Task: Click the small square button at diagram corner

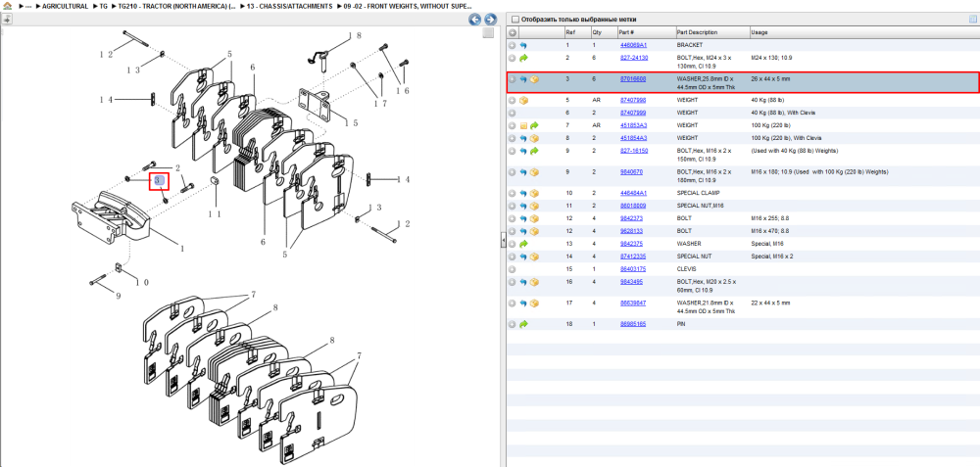Action: coord(488,32)
